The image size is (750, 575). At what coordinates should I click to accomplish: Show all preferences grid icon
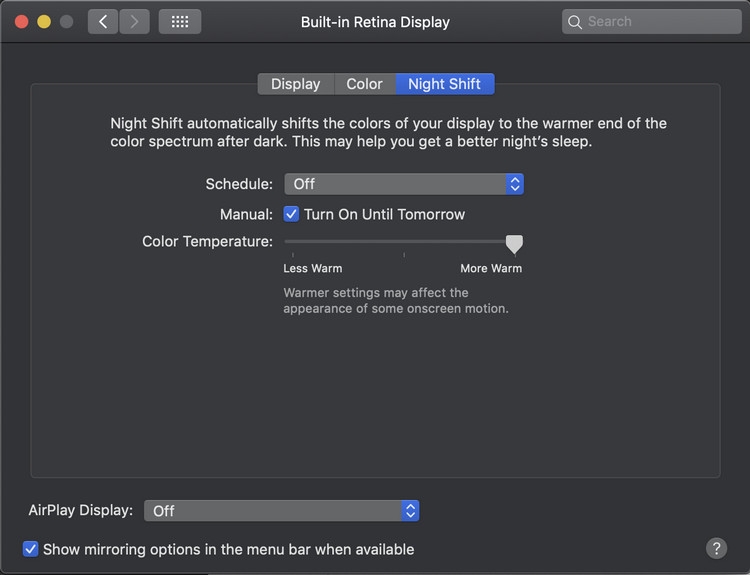click(180, 21)
